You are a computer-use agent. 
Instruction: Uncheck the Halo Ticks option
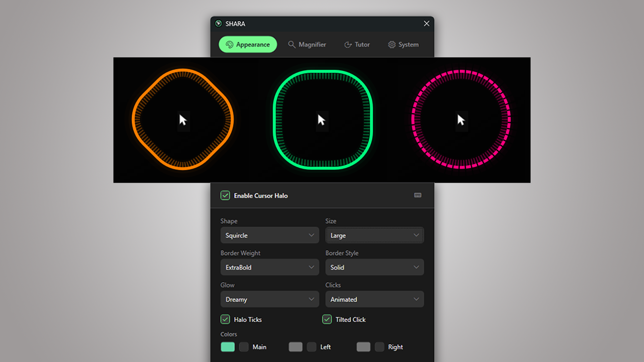coord(225,319)
